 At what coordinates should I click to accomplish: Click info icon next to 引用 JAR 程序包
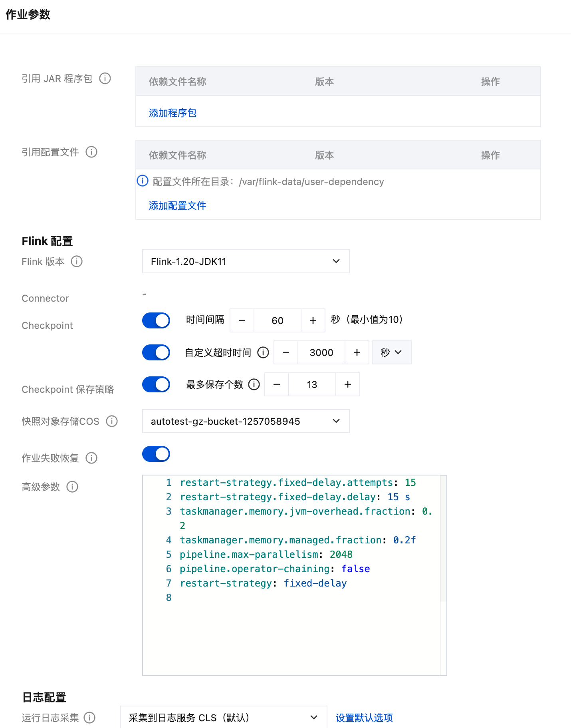coord(105,78)
